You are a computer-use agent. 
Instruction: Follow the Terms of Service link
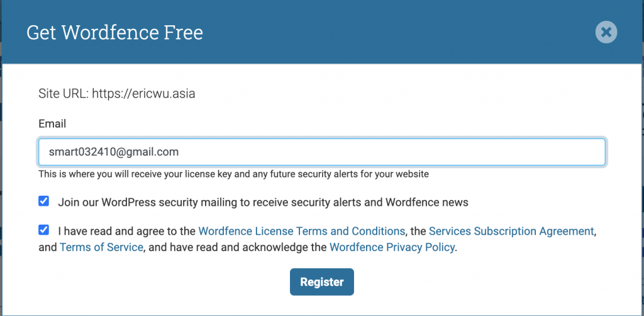[x=101, y=248]
